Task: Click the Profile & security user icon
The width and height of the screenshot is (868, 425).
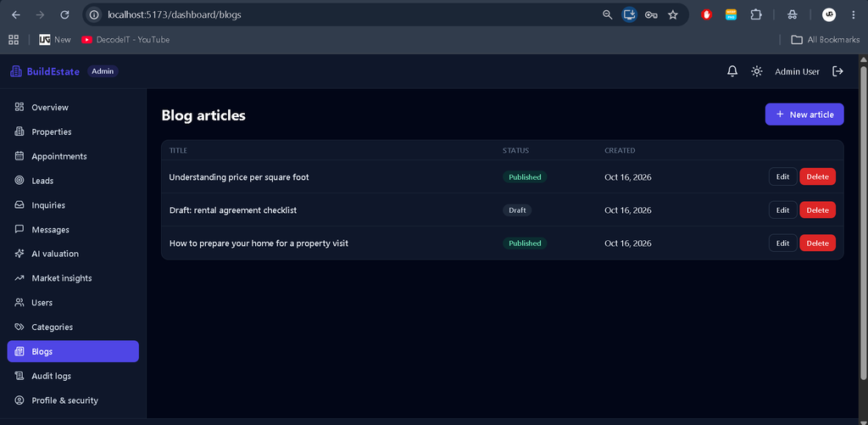Action: click(x=19, y=400)
